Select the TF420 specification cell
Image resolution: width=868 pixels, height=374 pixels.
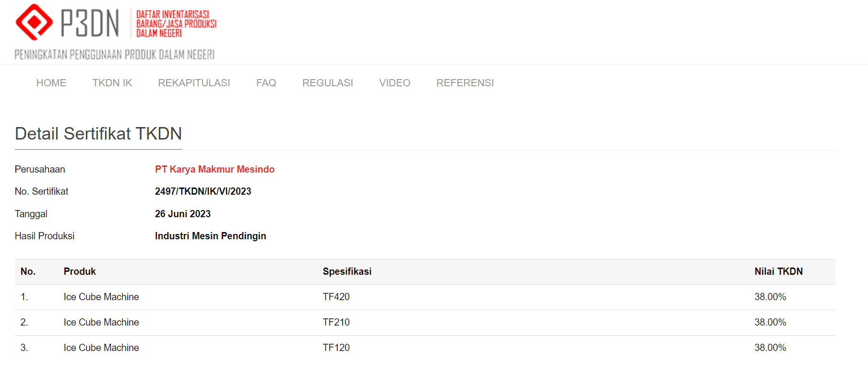pyautogui.click(x=336, y=297)
